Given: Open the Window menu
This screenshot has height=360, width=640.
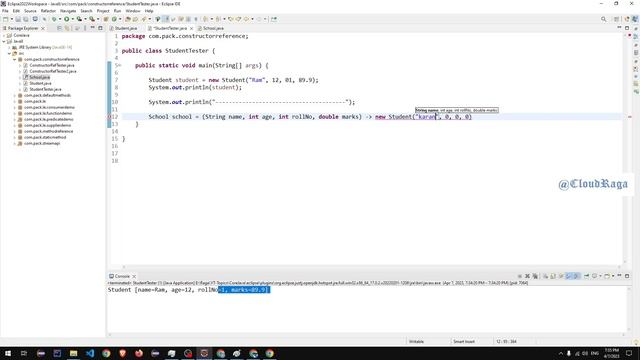Looking at the screenshot, I should [x=133, y=11].
